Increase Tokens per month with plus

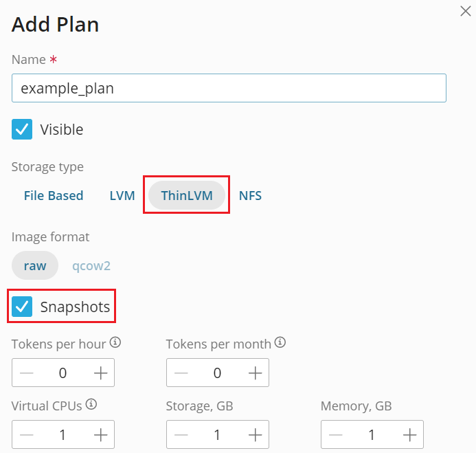255,373
